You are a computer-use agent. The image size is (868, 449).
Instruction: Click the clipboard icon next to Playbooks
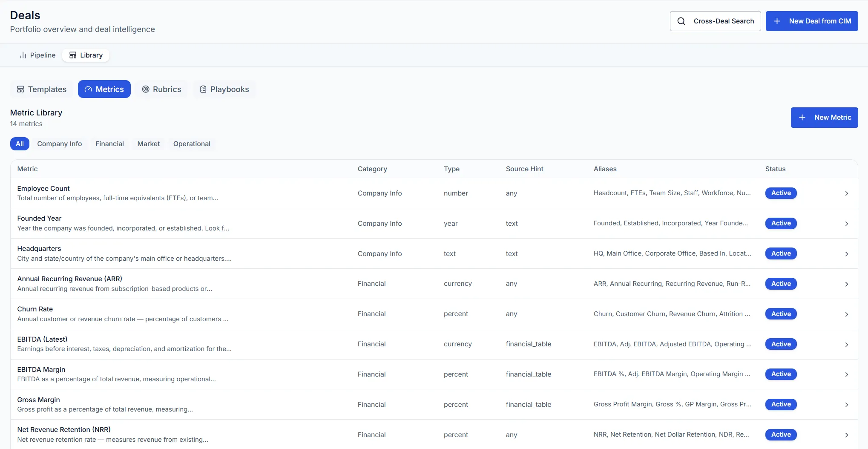point(203,89)
